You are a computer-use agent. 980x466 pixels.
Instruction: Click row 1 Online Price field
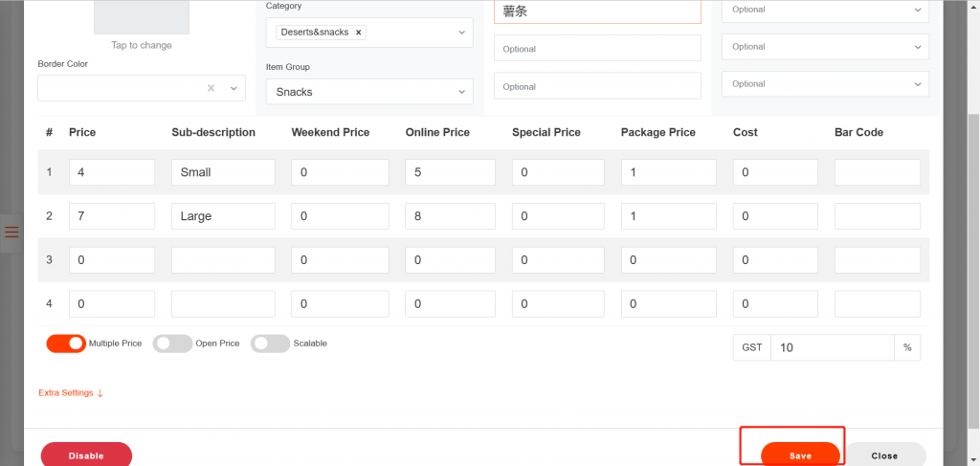click(450, 172)
